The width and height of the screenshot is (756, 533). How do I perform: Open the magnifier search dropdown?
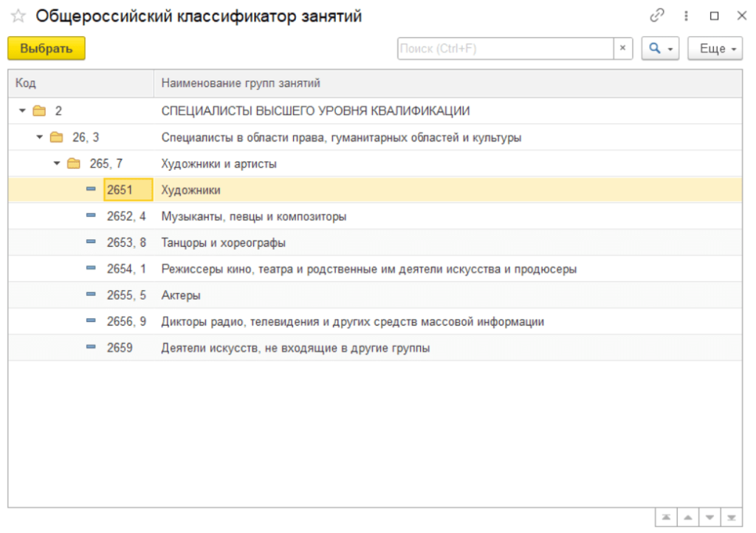click(x=660, y=48)
